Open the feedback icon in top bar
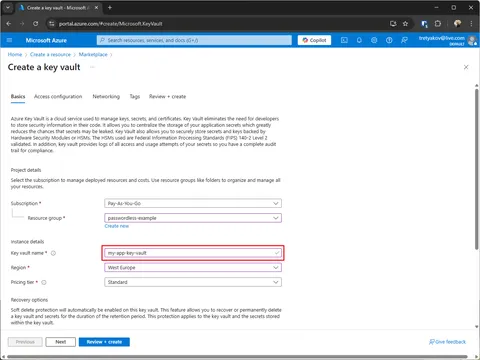Image resolution: width=480 pixels, height=360 pixels. pyautogui.click(x=404, y=40)
